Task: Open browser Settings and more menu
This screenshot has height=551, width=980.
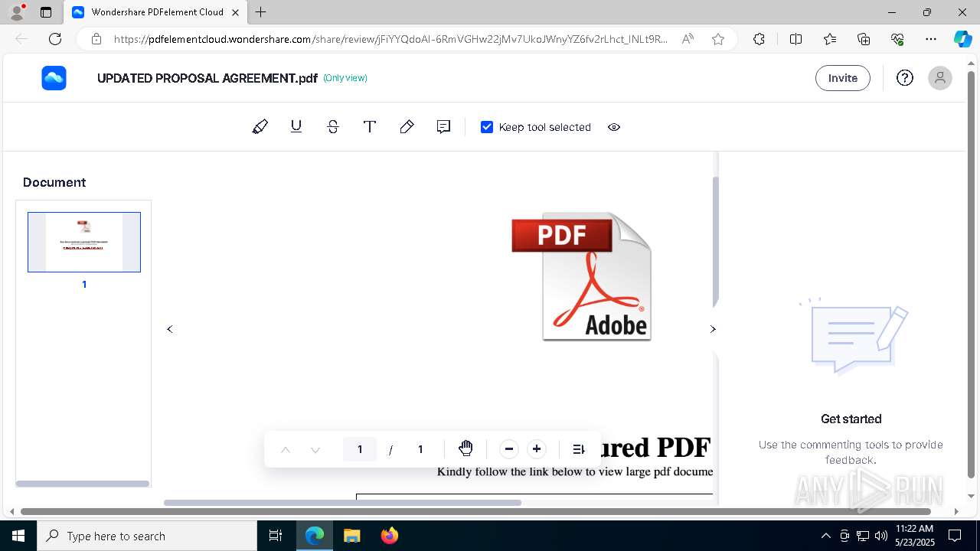Action: [931, 39]
